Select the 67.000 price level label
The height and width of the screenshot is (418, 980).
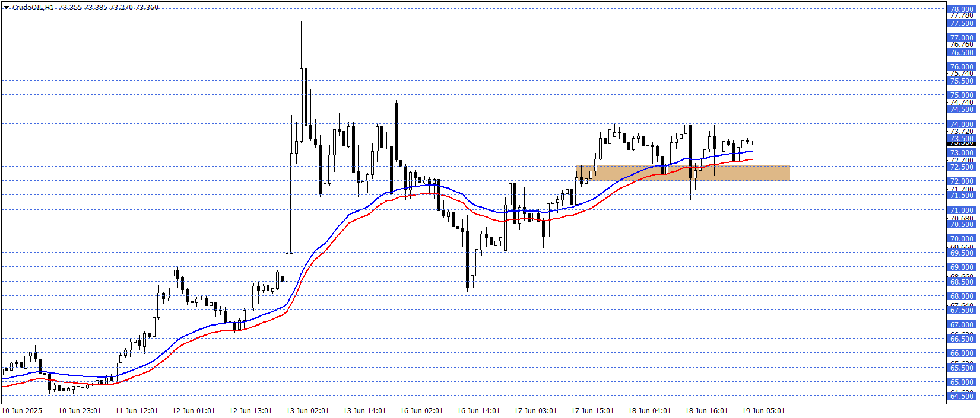(x=962, y=325)
